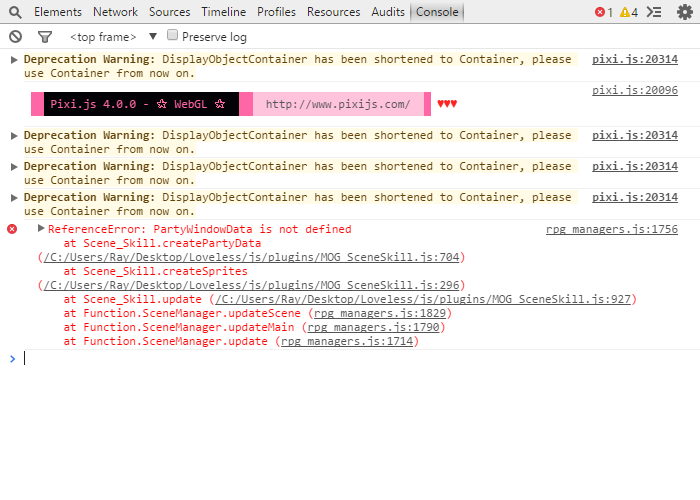Click 'at Scene_Skill.createSprites' stack line
The width and height of the screenshot is (700, 500).
155,271
